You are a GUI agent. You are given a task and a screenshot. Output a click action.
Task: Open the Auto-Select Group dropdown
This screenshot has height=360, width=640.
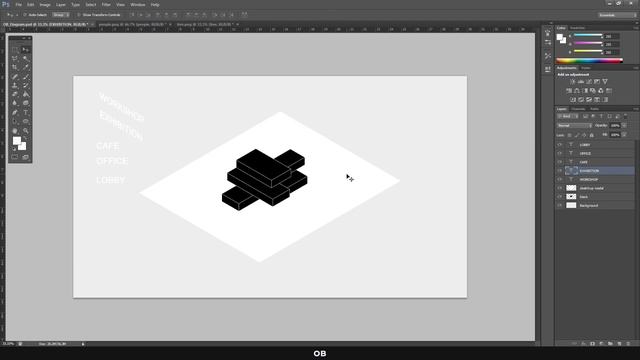point(61,15)
